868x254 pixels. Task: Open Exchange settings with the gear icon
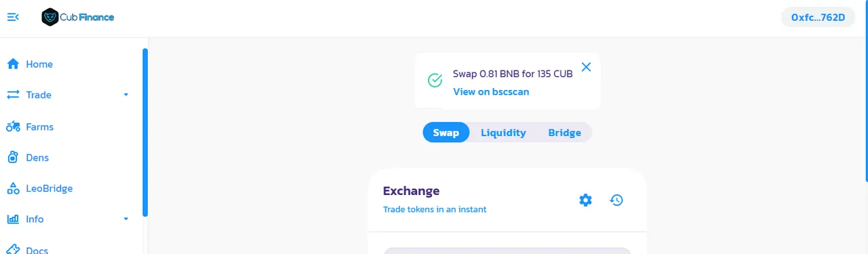coord(585,200)
